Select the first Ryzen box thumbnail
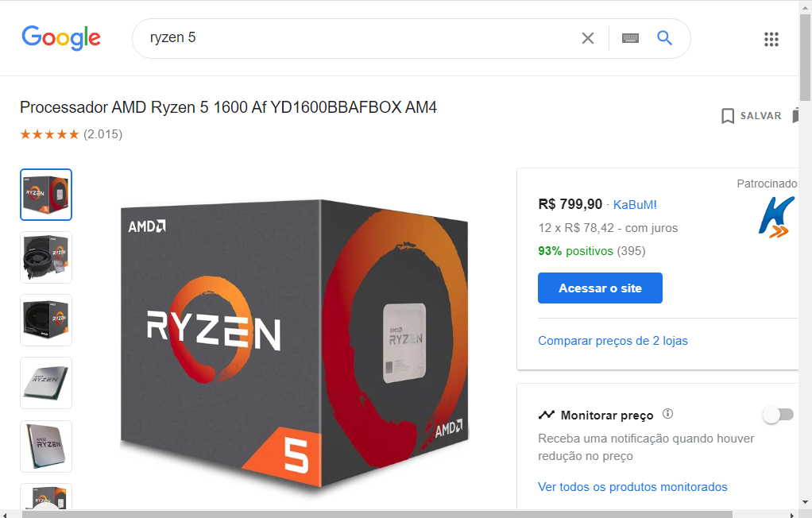This screenshot has width=812, height=518. pos(46,195)
